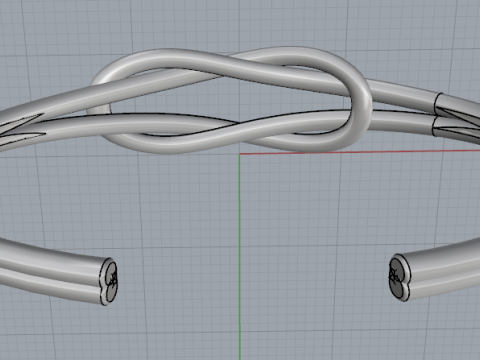Click the left bracelet end cap
The width and height of the screenshot is (480, 360).
(109, 281)
